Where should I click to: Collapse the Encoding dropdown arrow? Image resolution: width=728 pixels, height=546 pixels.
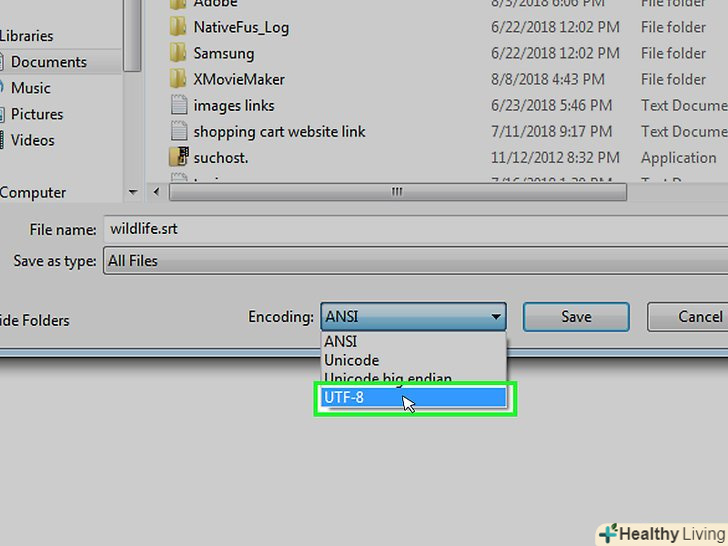click(496, 317)
